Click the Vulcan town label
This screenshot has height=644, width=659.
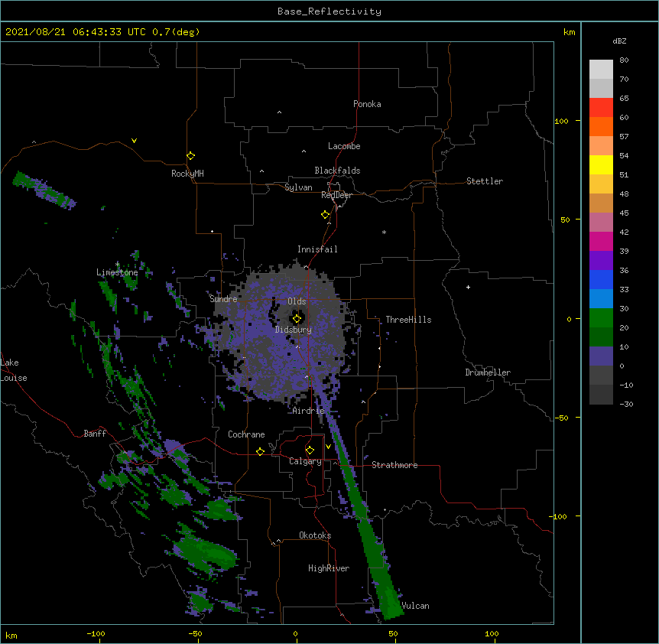tap(415, 606)
